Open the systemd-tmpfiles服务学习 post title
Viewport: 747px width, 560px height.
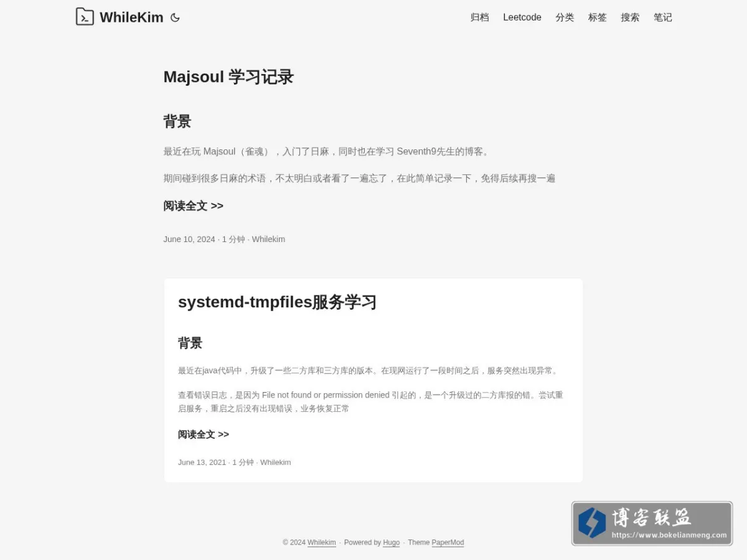click(x=277, y=302)
